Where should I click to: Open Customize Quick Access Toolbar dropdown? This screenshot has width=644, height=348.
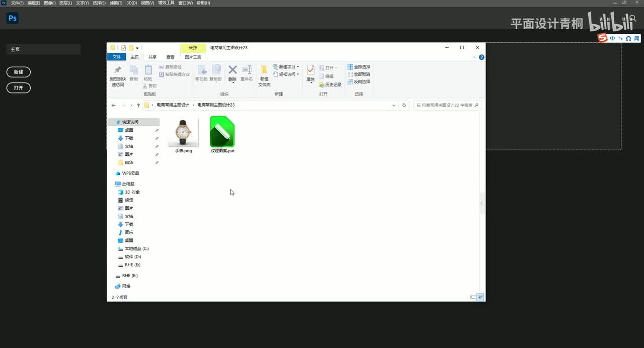pos(137,48)
